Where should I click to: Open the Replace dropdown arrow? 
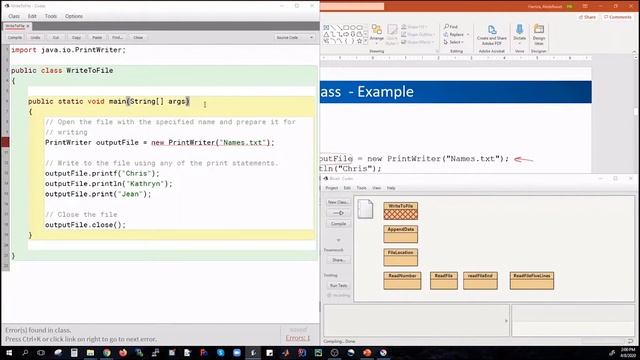pos(468,35)
